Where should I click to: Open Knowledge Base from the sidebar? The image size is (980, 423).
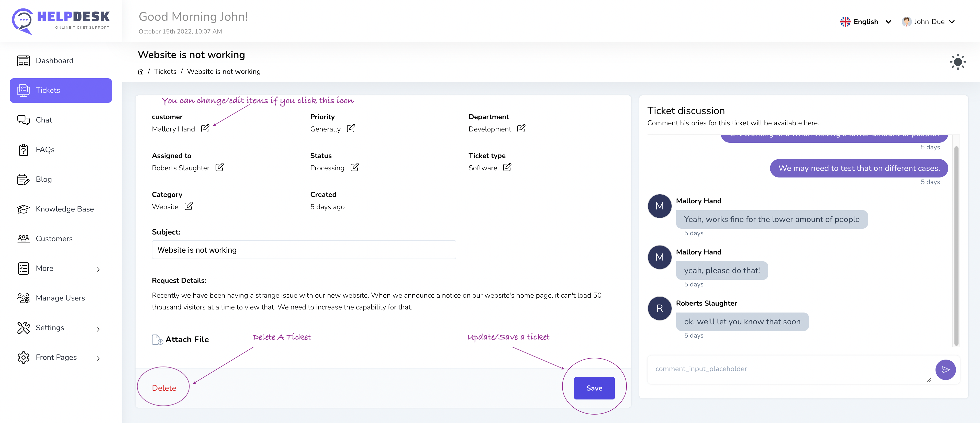click(x=64, y=209)
